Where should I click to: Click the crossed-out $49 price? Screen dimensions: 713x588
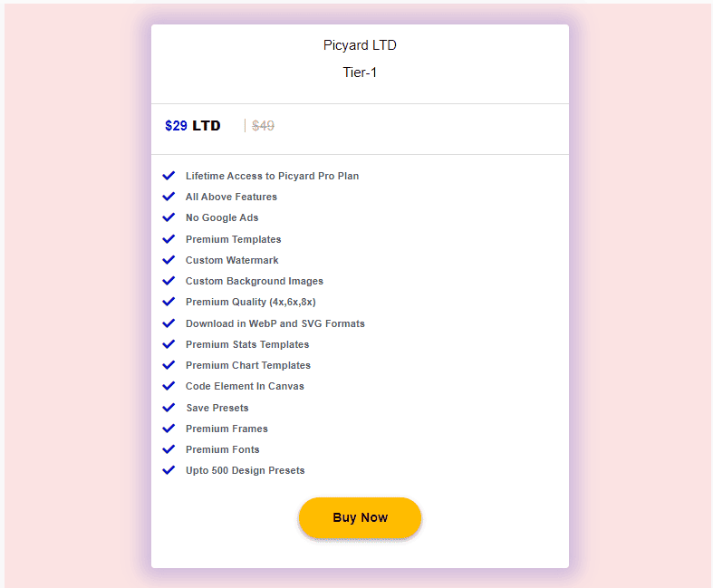click(263, 126)
